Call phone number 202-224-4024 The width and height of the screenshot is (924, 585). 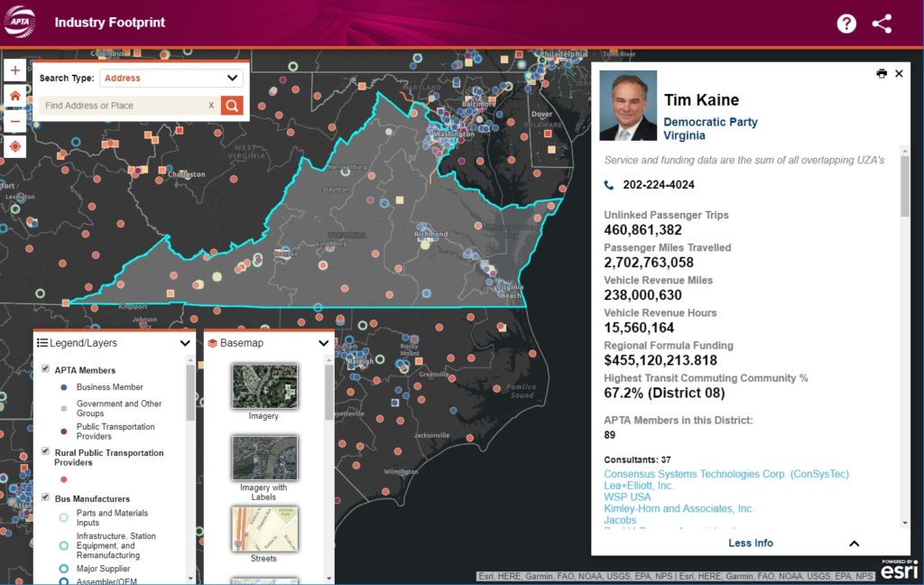[x=658, y=184]
